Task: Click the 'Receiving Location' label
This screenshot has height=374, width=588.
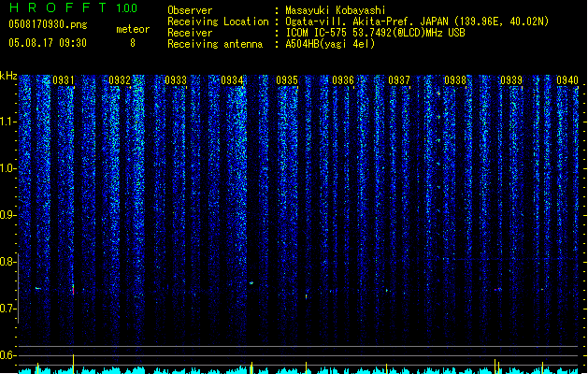Action: (x=218, y=22)
